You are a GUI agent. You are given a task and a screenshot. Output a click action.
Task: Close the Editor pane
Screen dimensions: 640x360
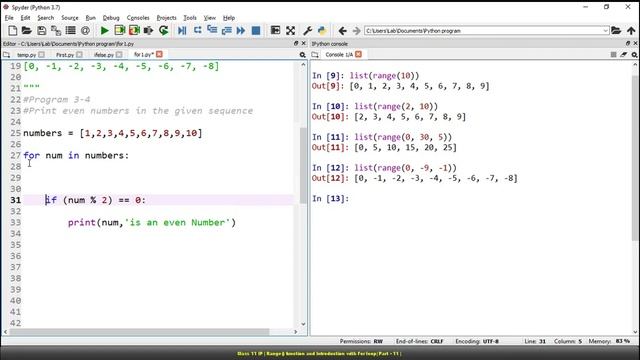pyautogui.click(x=303, y=43)
